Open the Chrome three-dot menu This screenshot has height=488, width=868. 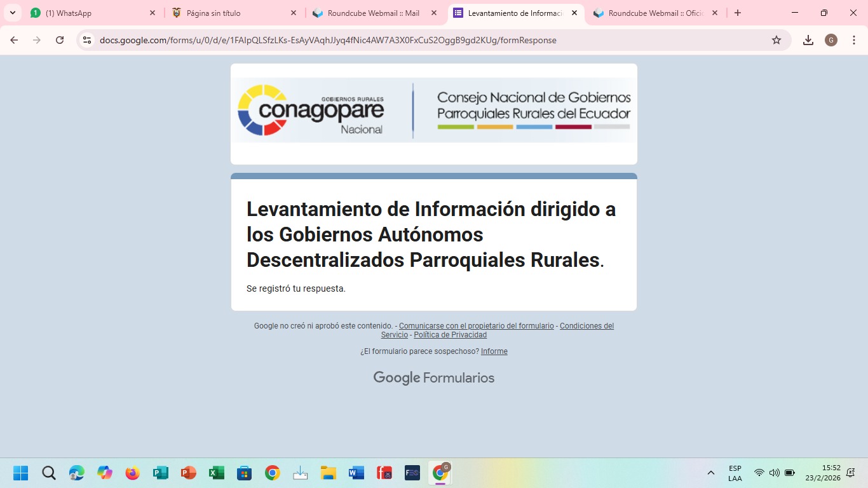[853, 40]
